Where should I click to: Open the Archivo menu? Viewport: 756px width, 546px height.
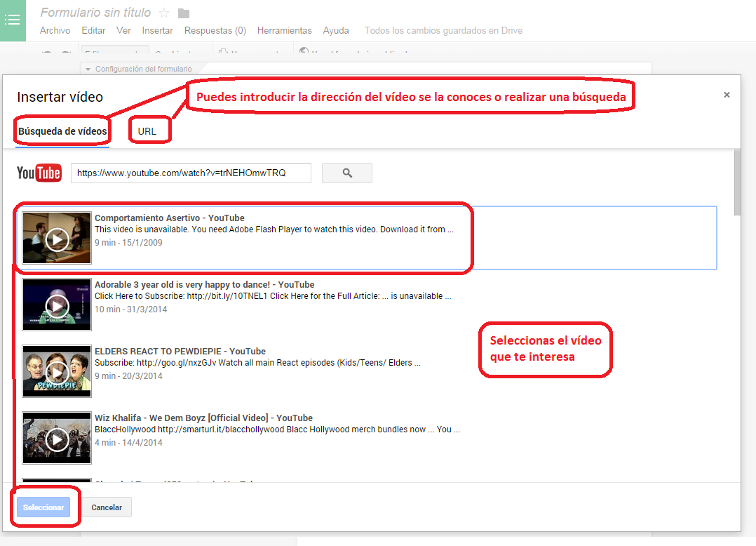(55, 30)
